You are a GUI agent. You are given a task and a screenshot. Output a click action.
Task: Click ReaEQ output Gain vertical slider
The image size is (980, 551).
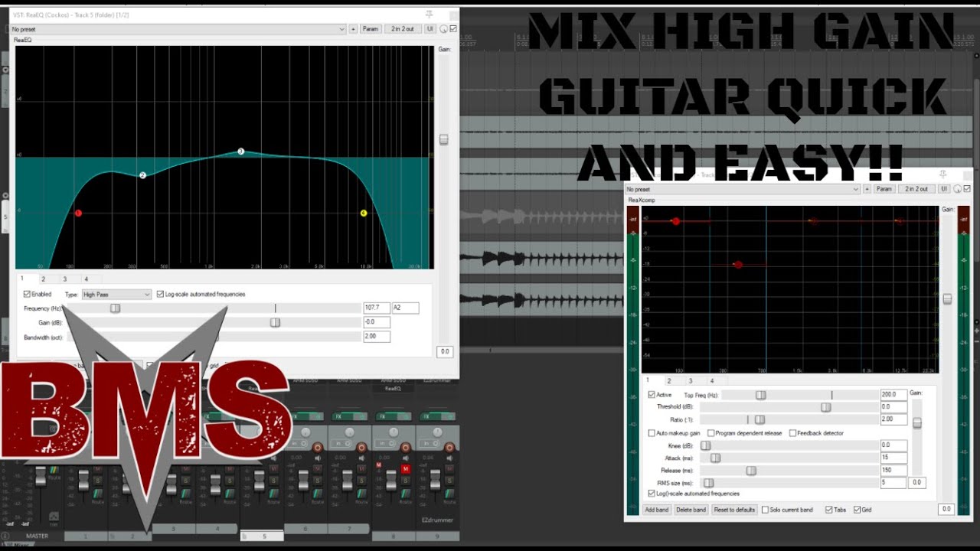click(x=443, y=140)
